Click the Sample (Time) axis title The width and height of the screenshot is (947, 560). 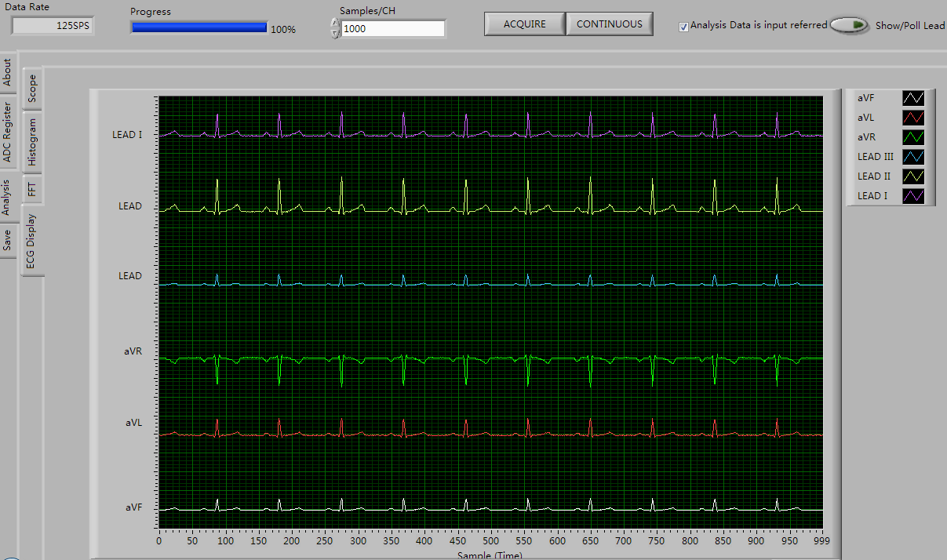point(490,555)
